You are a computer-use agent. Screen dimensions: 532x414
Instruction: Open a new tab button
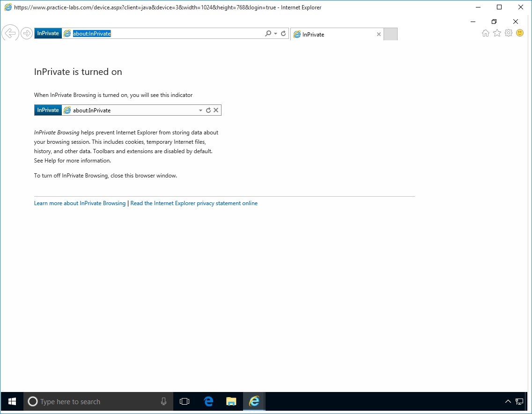391,34
